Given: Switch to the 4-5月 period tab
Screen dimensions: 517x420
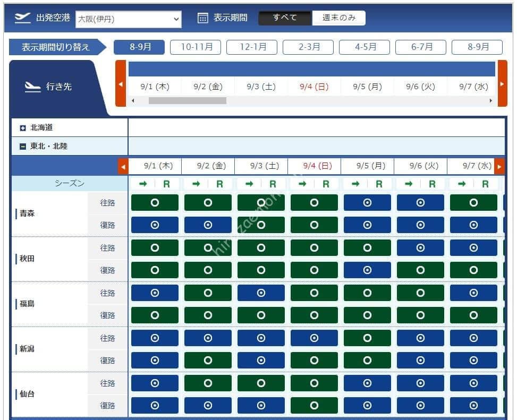Looking at the screenshot, I should [365, 47].
